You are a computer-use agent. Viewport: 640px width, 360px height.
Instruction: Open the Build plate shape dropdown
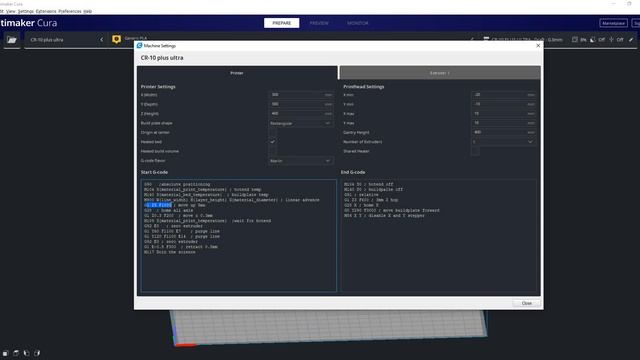click(301, 123)
